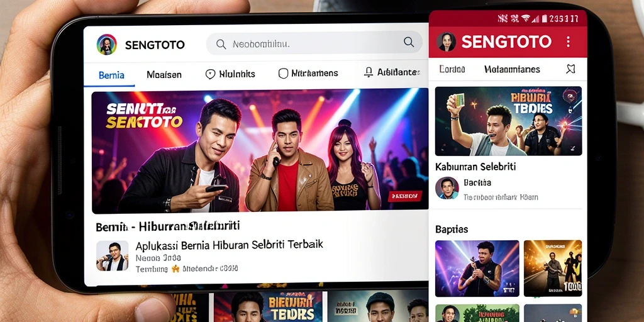Open the red SENGTOTO header avatar

tap(446, 42)
